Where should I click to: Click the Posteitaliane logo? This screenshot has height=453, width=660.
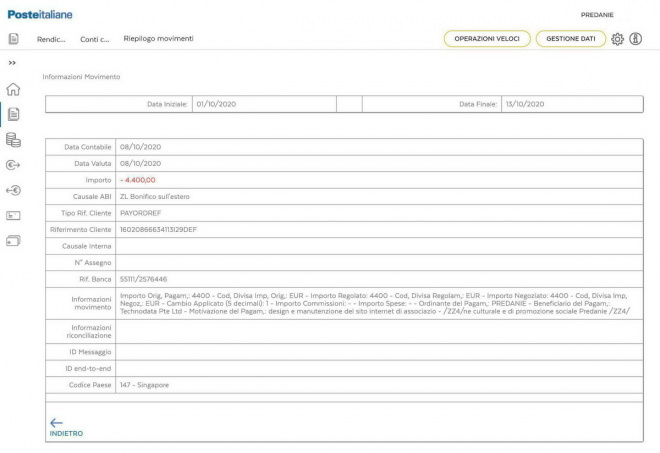[x=40, y=14]
